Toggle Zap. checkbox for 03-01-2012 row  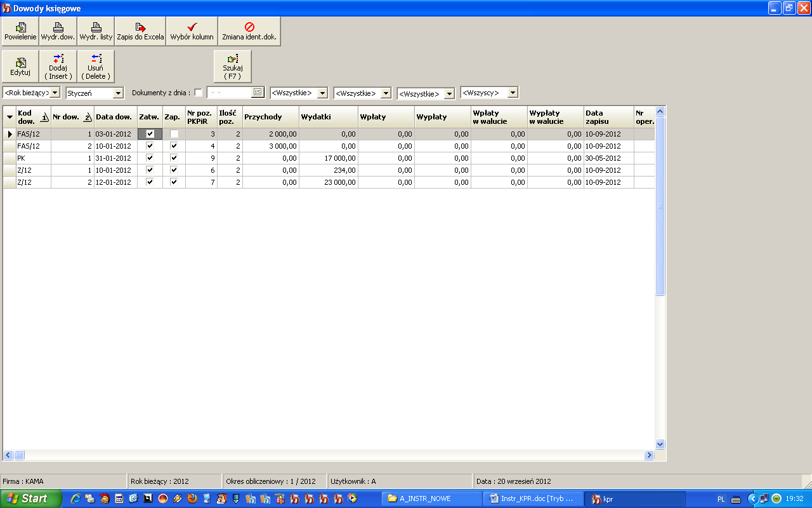(174, 134)
